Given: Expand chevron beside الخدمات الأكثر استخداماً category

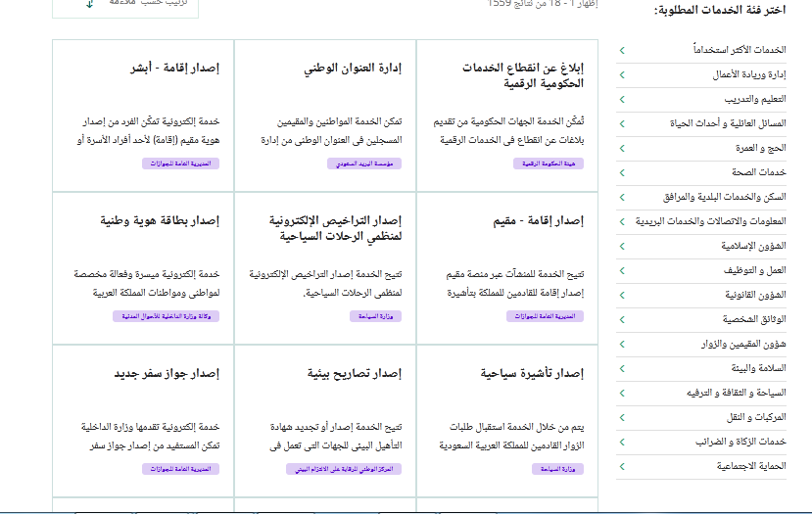Looking at the screenshot, I should 622,50.
